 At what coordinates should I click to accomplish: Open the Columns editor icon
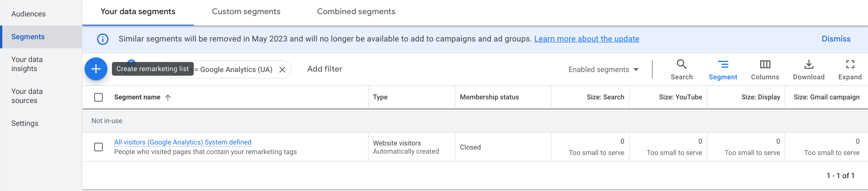point(765,65)
